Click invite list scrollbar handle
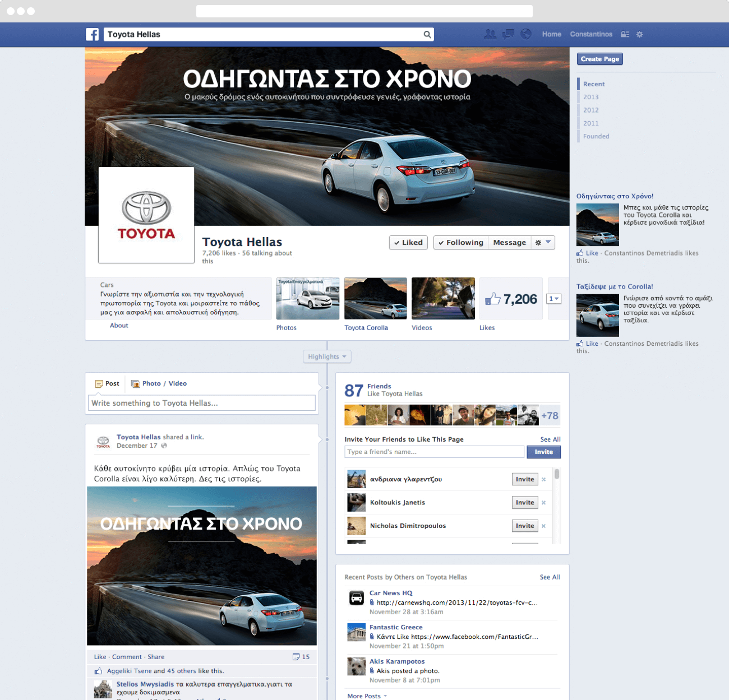729x700 pixels. click(557, 475)
